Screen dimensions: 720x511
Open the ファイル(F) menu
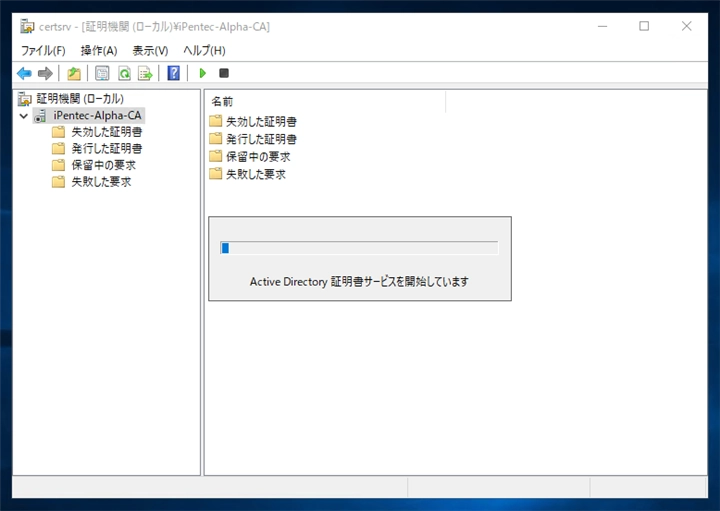pos(43,51)
